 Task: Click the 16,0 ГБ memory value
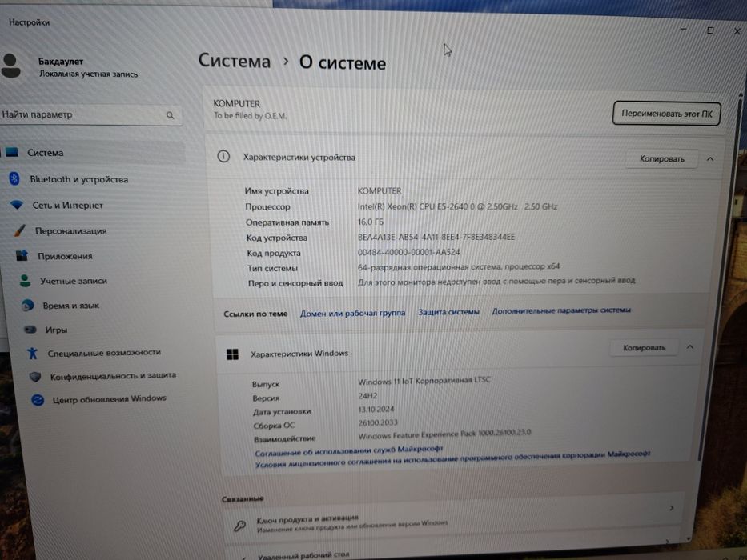370,222
